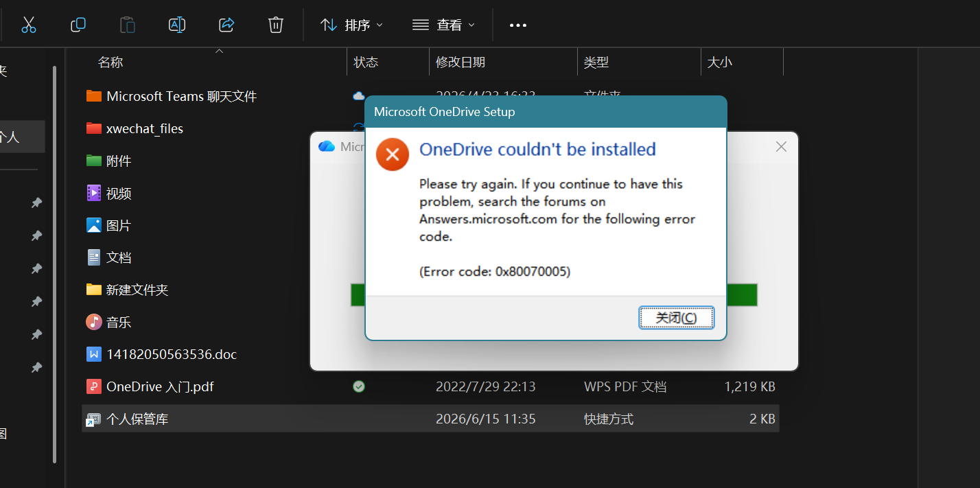Screen dimensions: 980x488
Task: Click the 文档 documents folder icon
Action: (x=94, y=257)
